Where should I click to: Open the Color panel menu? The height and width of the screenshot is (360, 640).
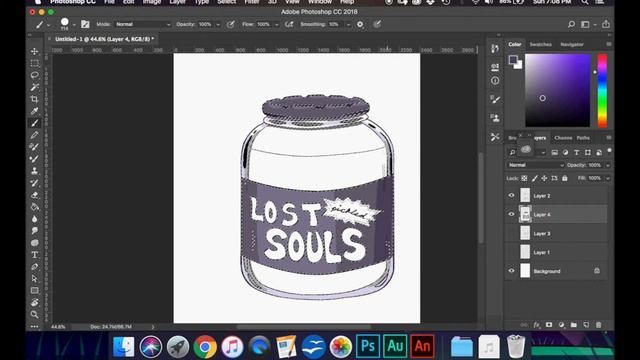[608, 44]
